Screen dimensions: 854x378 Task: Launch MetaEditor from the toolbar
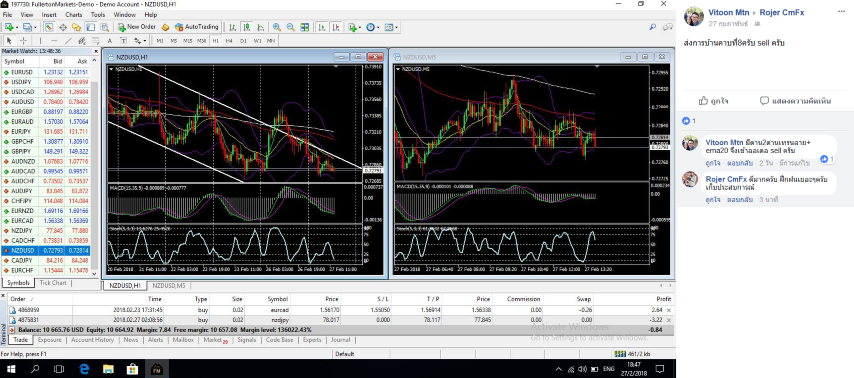[x=165, y=27]
